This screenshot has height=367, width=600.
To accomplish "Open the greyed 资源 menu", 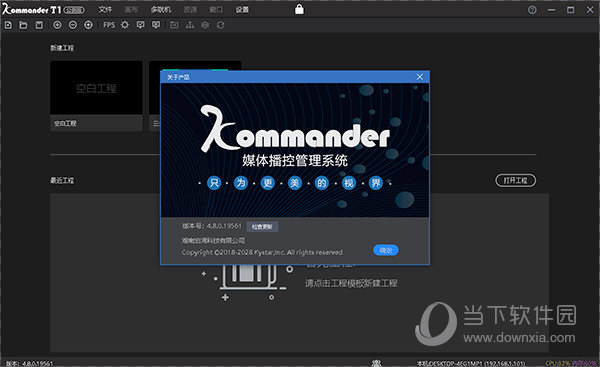I will [190, 10].
